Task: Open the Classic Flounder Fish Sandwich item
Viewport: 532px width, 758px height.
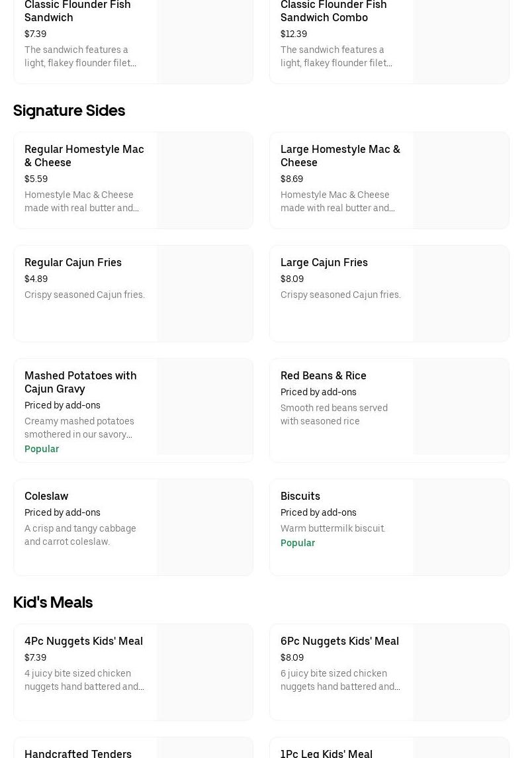Action: (x=77, y=11)
